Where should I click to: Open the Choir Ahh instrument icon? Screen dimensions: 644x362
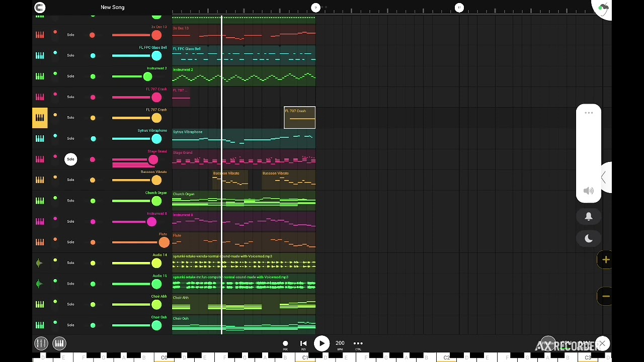(40, 304)
